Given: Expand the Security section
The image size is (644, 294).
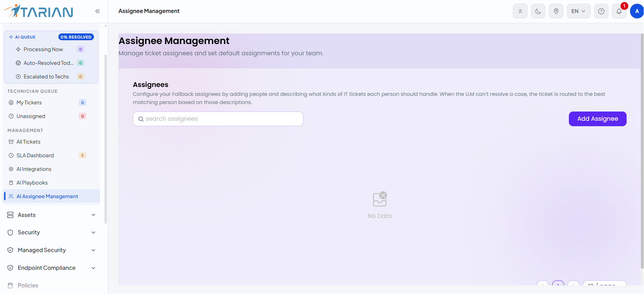Looking at the screenshot, I should pyautogui.click(x=51, y=233).
